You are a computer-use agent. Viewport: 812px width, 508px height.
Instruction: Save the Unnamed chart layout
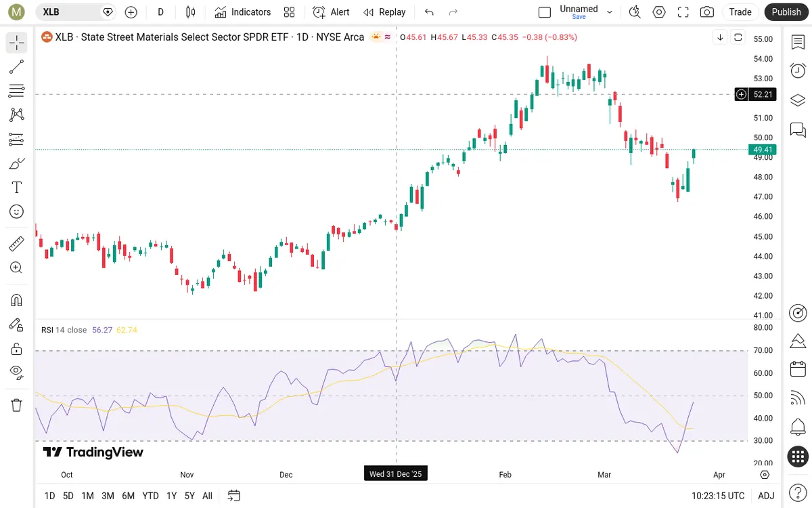[x=579, y=17]
